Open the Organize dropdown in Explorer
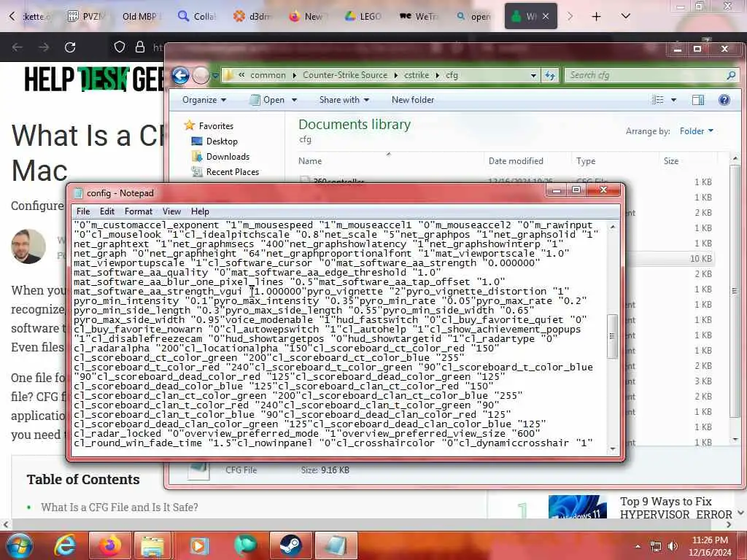This screenshot has width=747, height=560. coord(204,100)
